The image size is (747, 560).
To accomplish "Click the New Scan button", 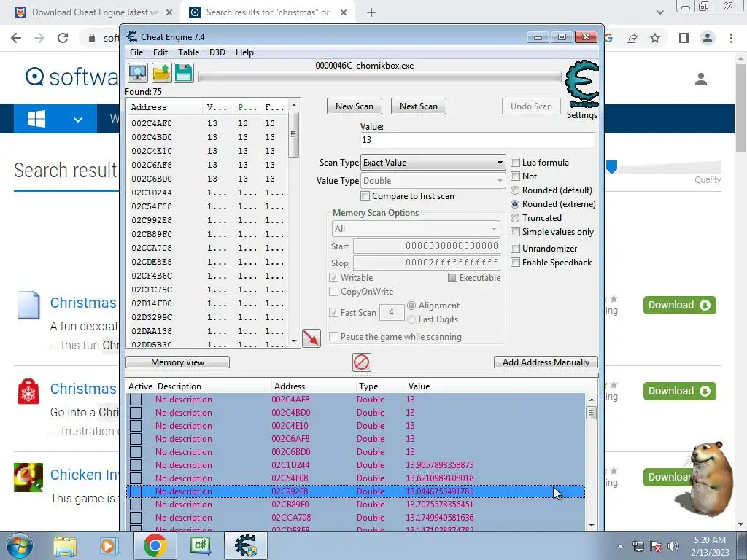I will click(x=355, y=106).
